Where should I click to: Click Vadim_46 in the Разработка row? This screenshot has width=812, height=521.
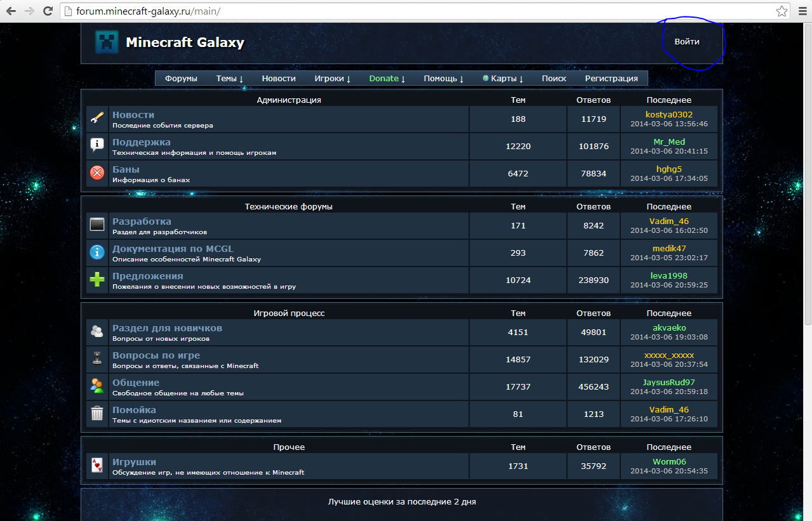tap(669, 221)
